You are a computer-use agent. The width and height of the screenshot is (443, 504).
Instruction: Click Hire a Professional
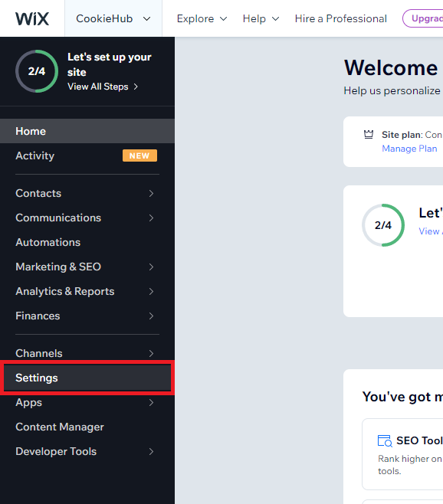(x=341, y=18)
